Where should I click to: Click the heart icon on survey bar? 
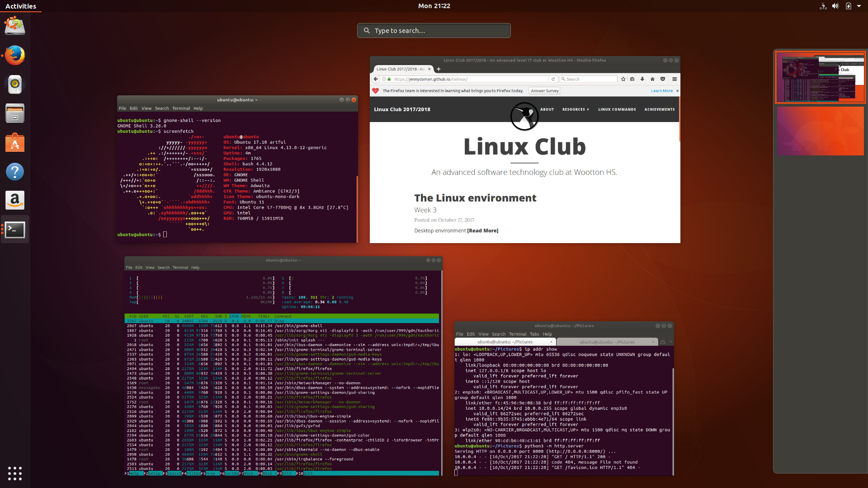pyautogui.click(x=375, y=91)
